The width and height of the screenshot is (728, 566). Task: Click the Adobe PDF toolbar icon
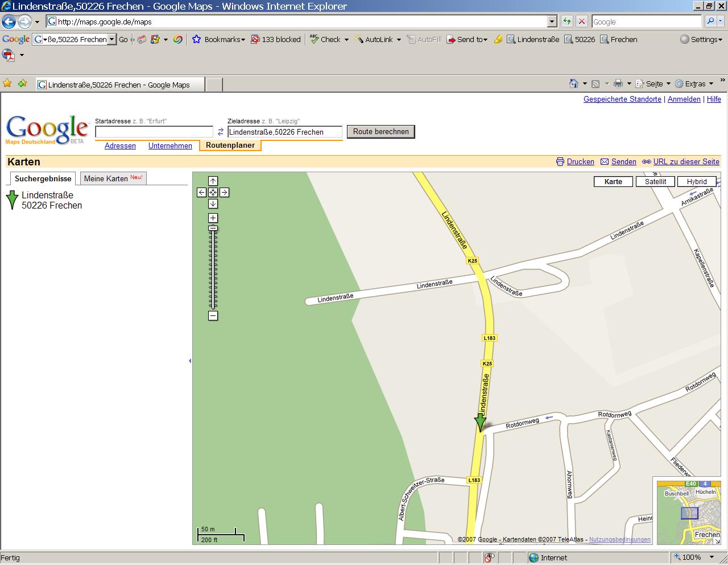click(9, 55)
